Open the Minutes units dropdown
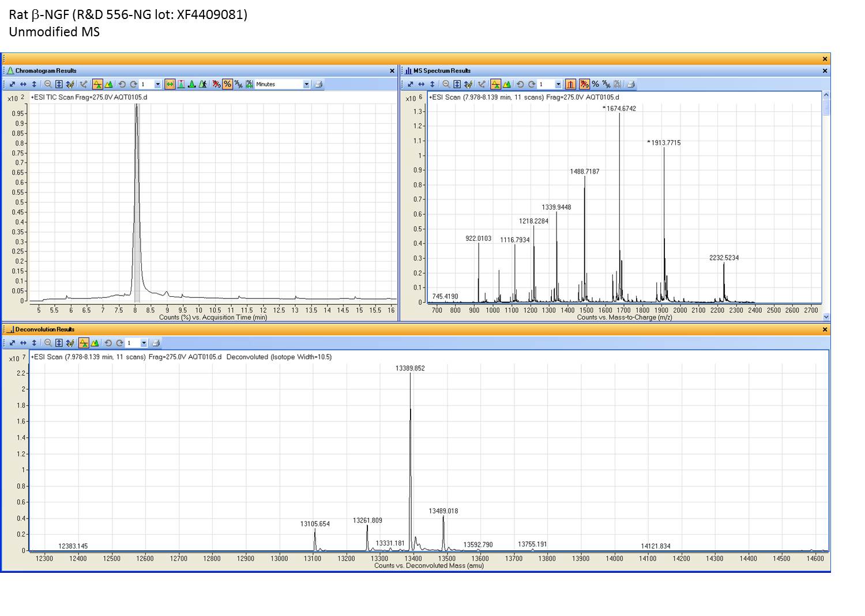Image resolution: width=865 pixels, height=616 pixels. (306, 84)
